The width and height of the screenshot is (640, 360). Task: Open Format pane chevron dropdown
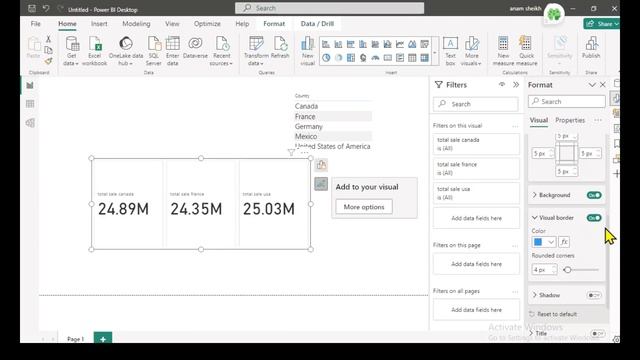pyautogui.click(x=592, y=85)
